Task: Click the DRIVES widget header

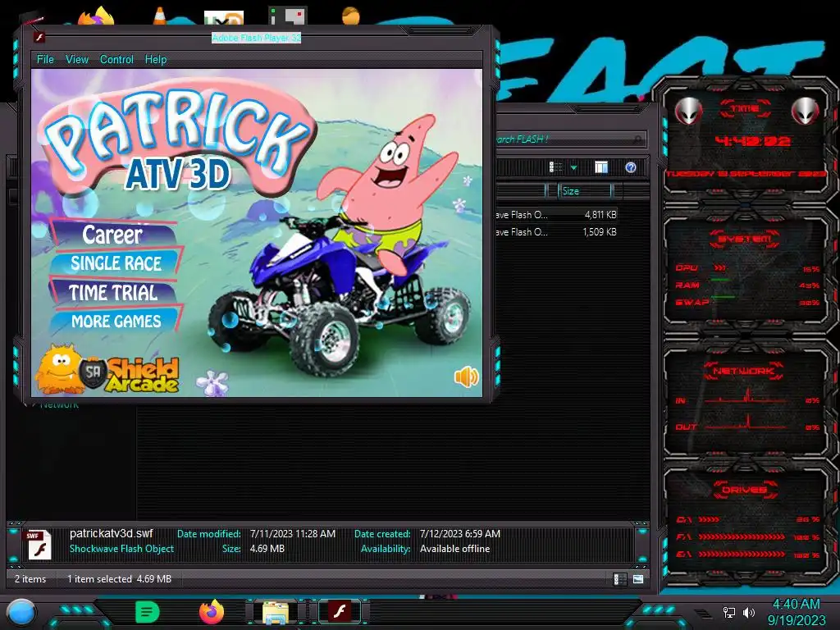Action: [x=745, y=491]
